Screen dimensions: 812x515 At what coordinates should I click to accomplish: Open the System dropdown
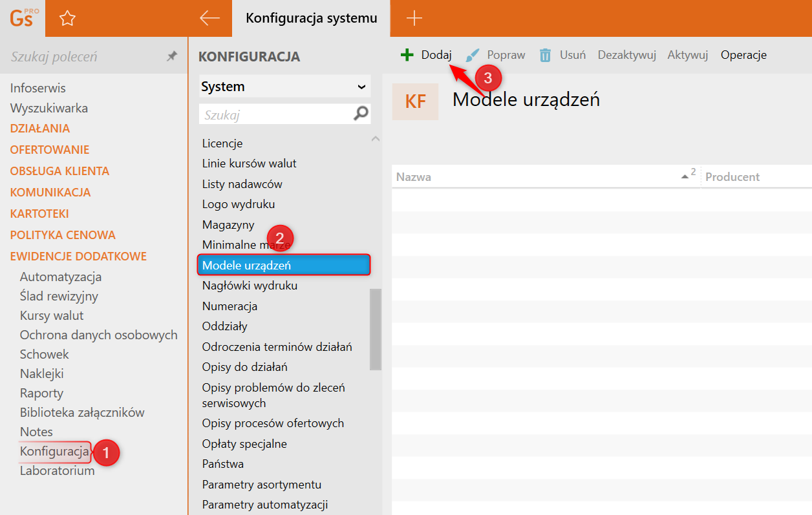click(x=284, y=87)
